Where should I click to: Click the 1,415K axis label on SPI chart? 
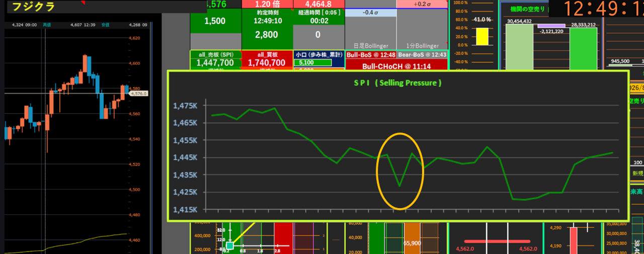click(185, 210)
